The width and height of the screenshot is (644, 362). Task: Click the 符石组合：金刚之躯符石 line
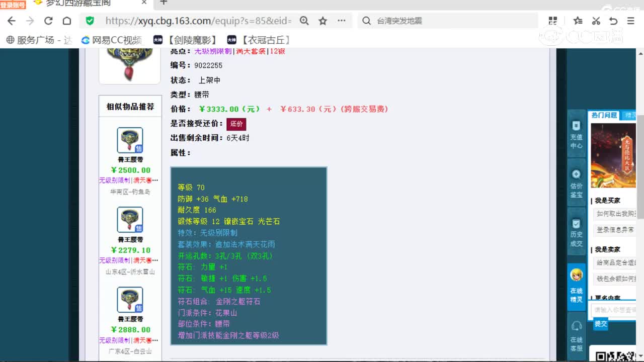pos(219,302)
